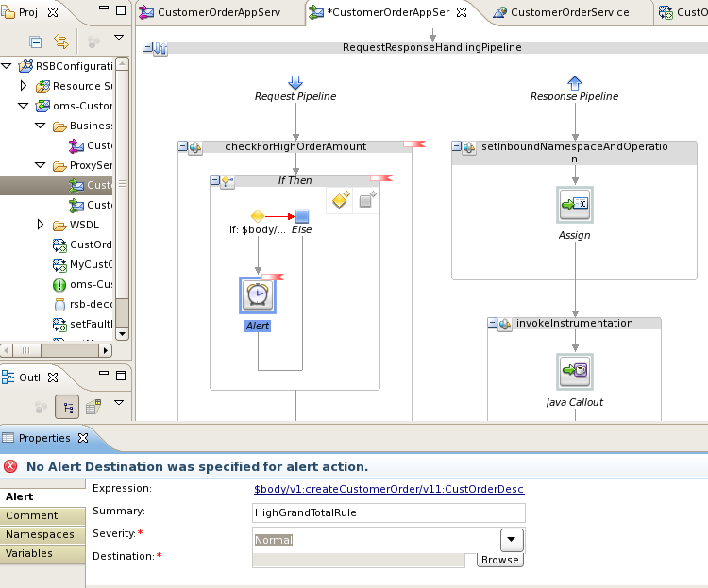Click the checkForHighOrderAmount stage icon
Screen dimensions: 708x588
[195, 147]
